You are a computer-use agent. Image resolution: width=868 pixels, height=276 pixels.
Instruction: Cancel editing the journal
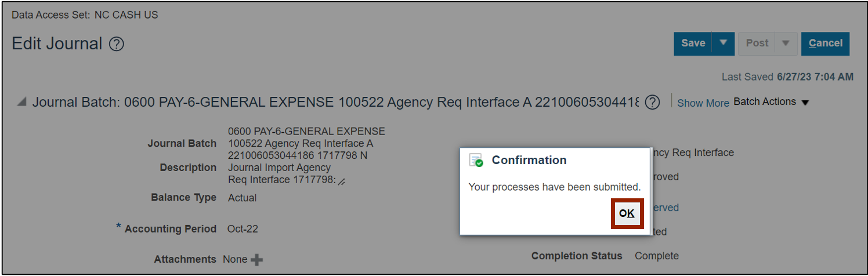[x=825, y=43]
